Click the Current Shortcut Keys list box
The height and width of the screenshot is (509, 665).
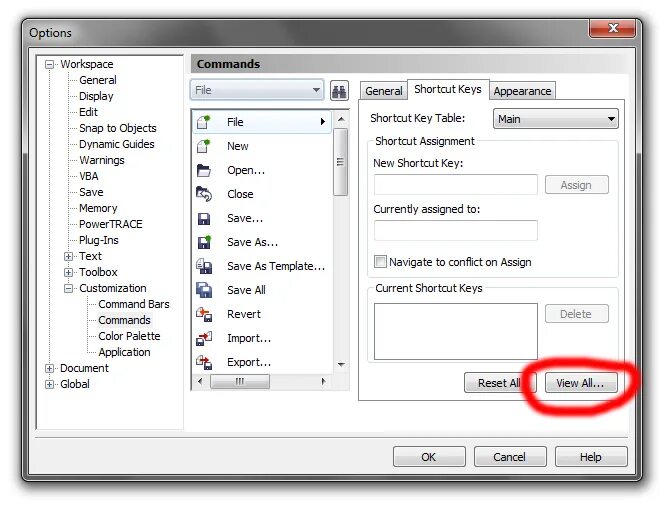(x=455, y=331)
